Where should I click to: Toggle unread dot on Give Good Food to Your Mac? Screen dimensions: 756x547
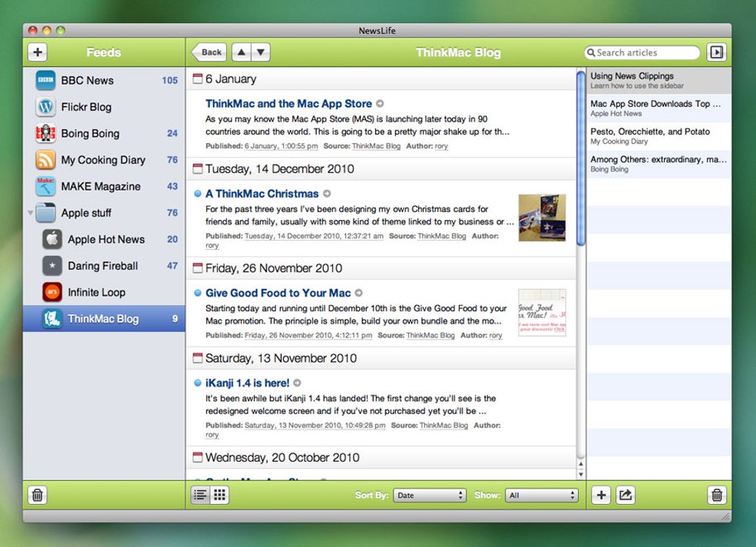tap(197, 293)
